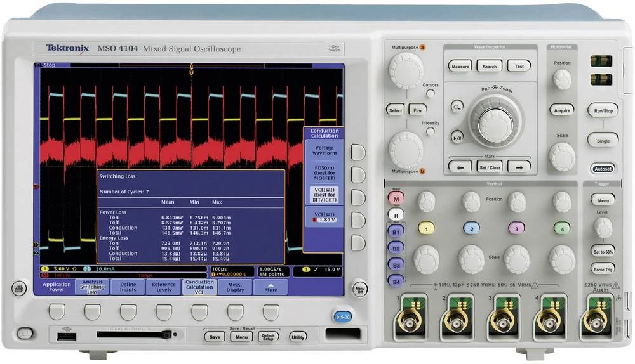
Task: Click the Multipurpose a knob
Action: click(406, 70)
